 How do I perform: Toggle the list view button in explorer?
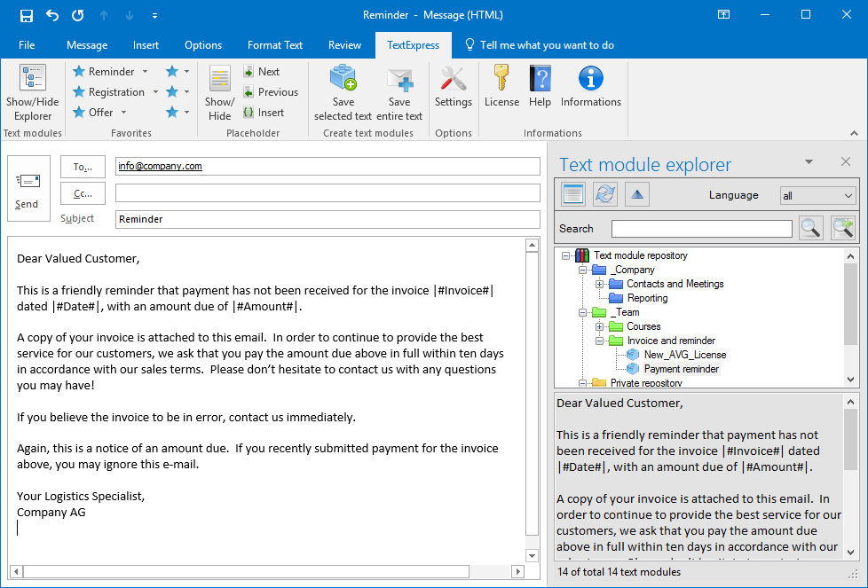pos(573,194)
